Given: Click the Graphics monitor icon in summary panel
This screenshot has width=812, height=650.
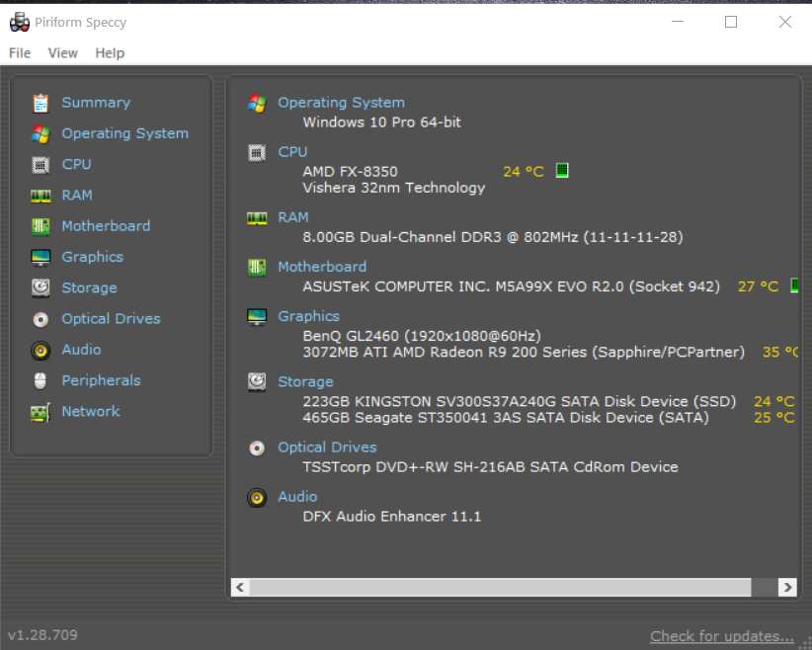Looking at the screenshot, I should click(x=257, y=317).
